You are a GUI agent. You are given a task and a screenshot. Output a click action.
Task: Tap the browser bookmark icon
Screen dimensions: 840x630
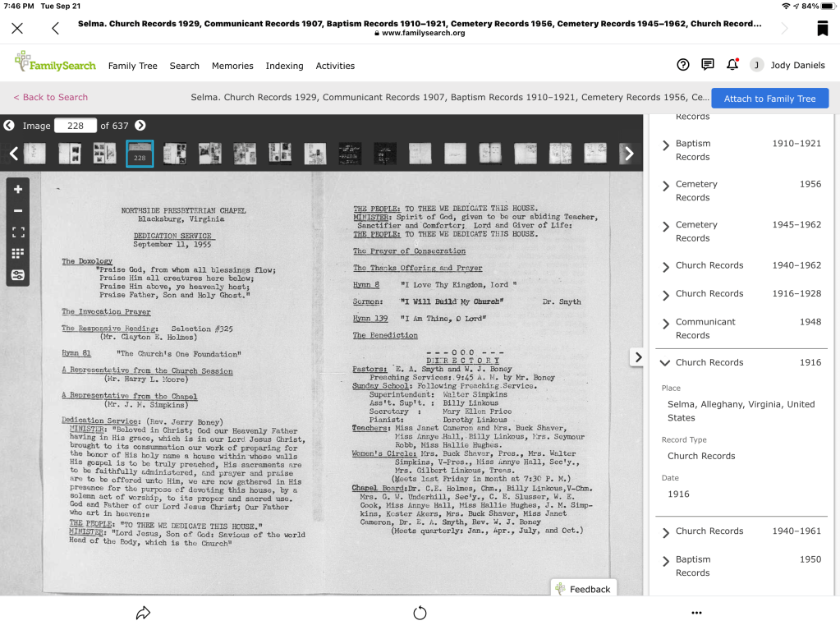(x=822, y=29)
